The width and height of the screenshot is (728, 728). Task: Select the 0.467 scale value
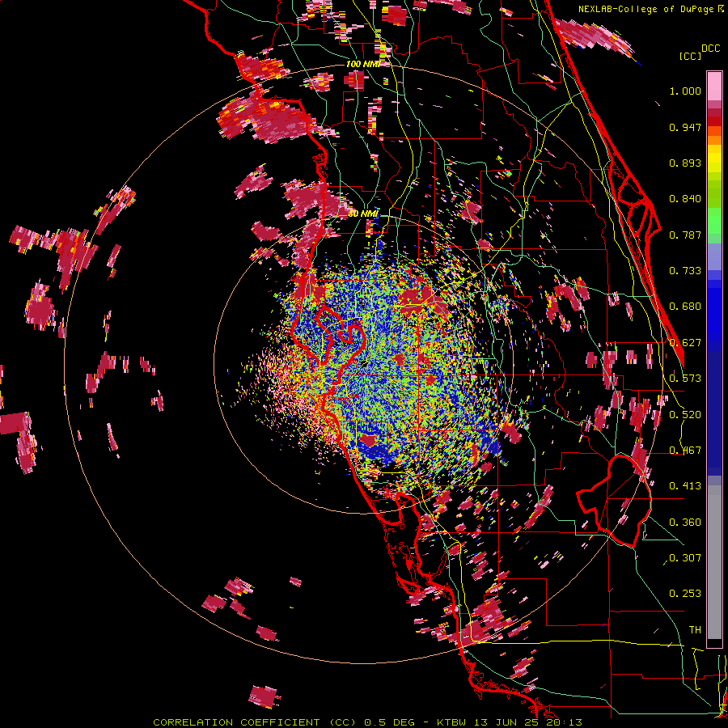(685, 451)
